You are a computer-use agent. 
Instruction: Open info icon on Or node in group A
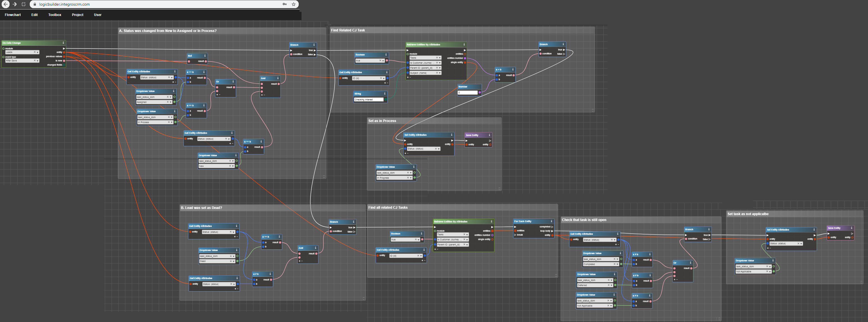[233, 82]
